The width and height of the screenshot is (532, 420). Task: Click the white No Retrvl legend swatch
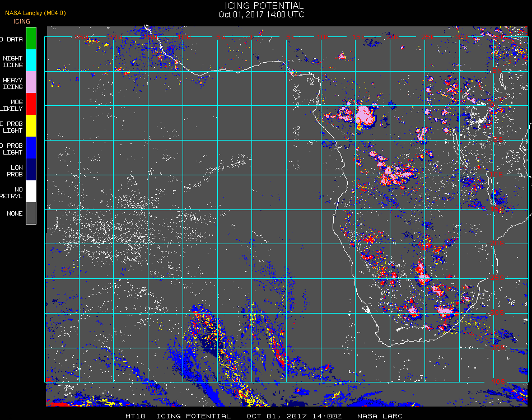click(x=31, y=192)
